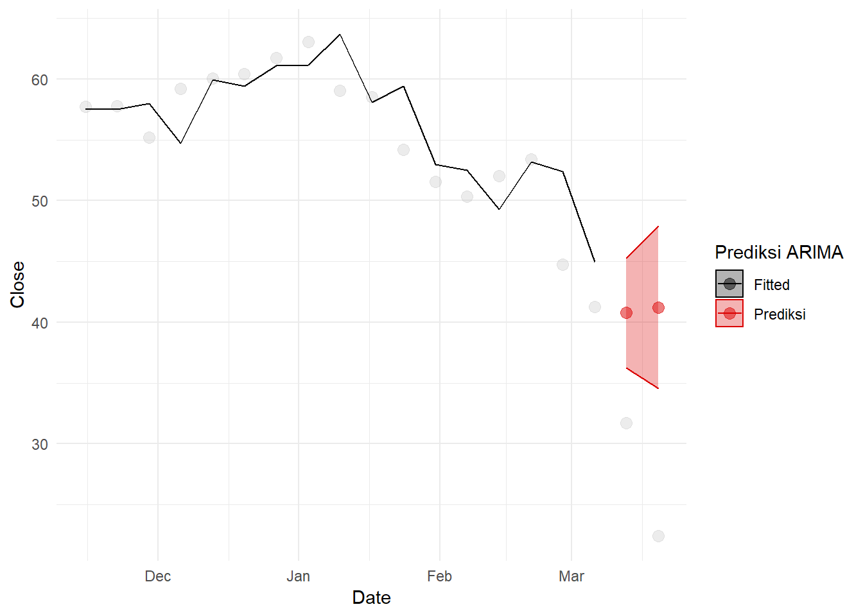
Task: Click the red Prediksi legend key swatch
Action: click(729, 313)
